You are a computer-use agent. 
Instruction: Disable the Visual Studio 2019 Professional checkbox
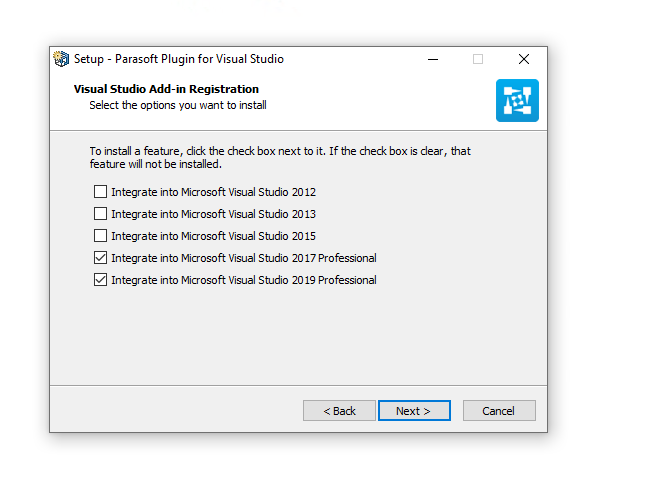(x=100, y=280)
